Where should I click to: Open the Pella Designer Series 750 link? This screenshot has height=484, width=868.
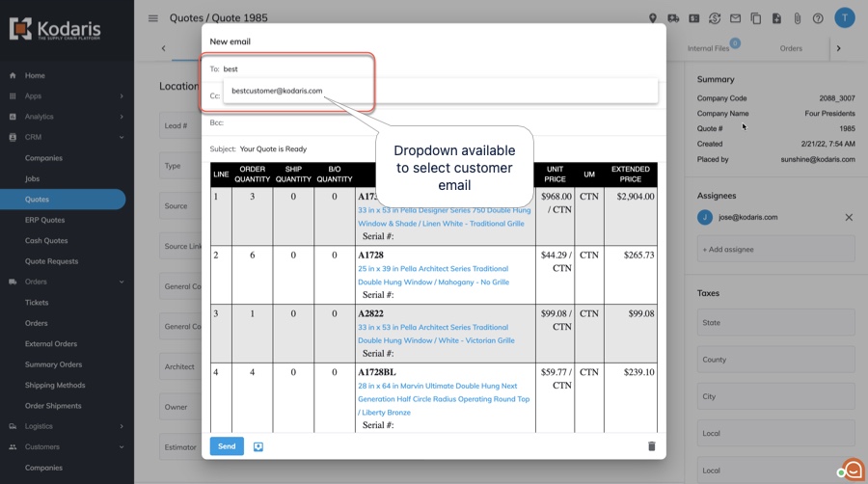click(444, 217)
